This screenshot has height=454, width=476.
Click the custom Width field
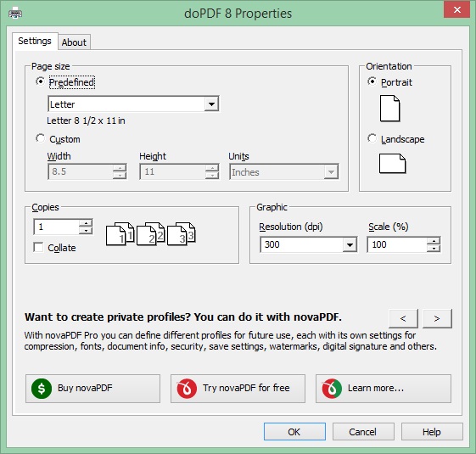point(81,172)
